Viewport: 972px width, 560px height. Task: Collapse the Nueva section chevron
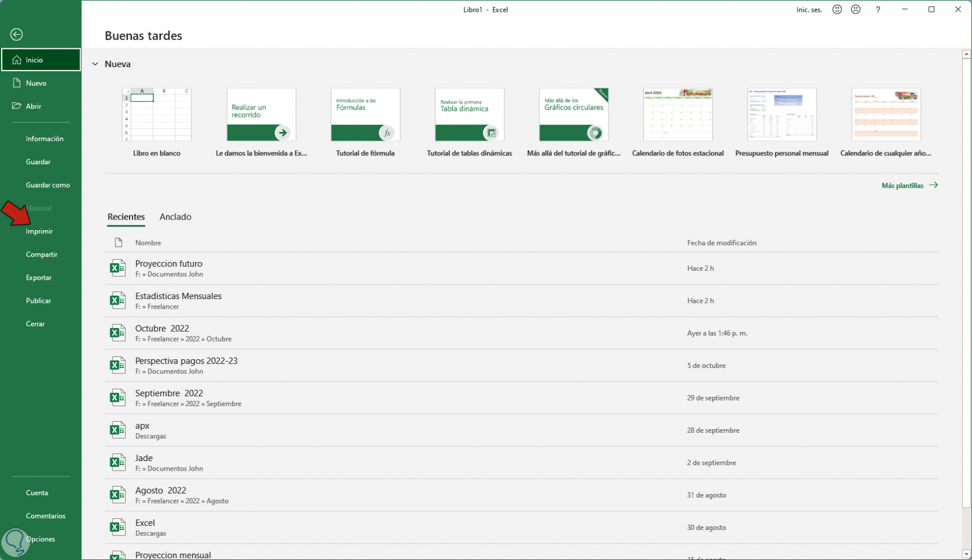[95, 64]
